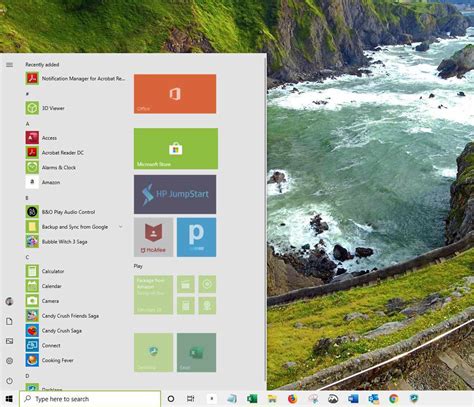Image resolution: width=474 pixels, height=407 pixels.
Task: Open Word from the taskbar
Action: [353, 399]
